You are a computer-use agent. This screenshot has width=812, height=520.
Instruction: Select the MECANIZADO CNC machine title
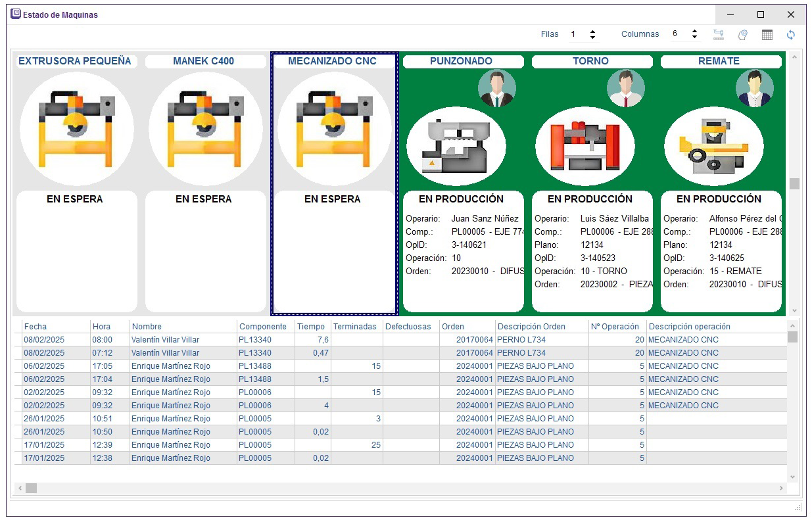[x=333, y=61]
